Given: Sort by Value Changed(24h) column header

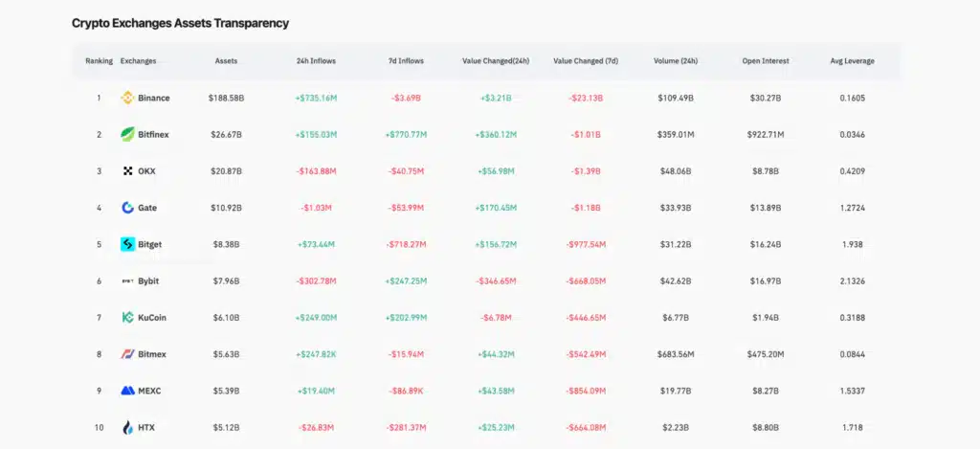Looking at the screenshot, I should point(496,61).
